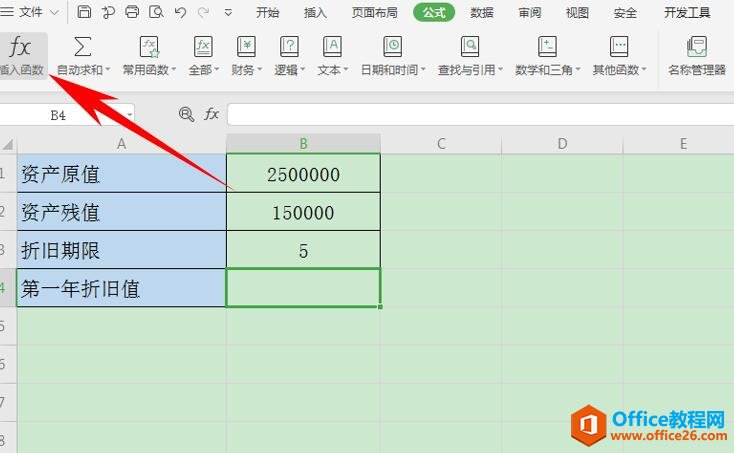
Task: Open Date and Time (日期和时间) functions
Action: pyautogui.click(x=393, y=56)
